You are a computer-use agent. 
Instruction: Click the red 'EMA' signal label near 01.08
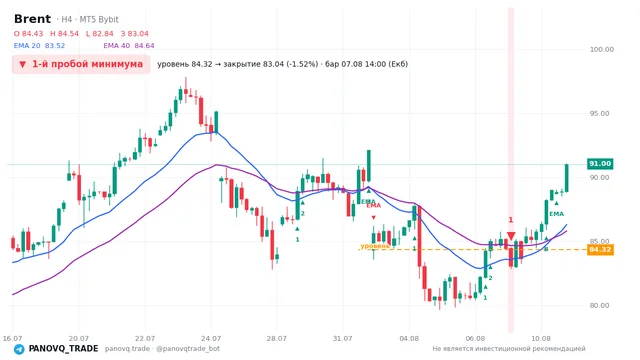373,206
